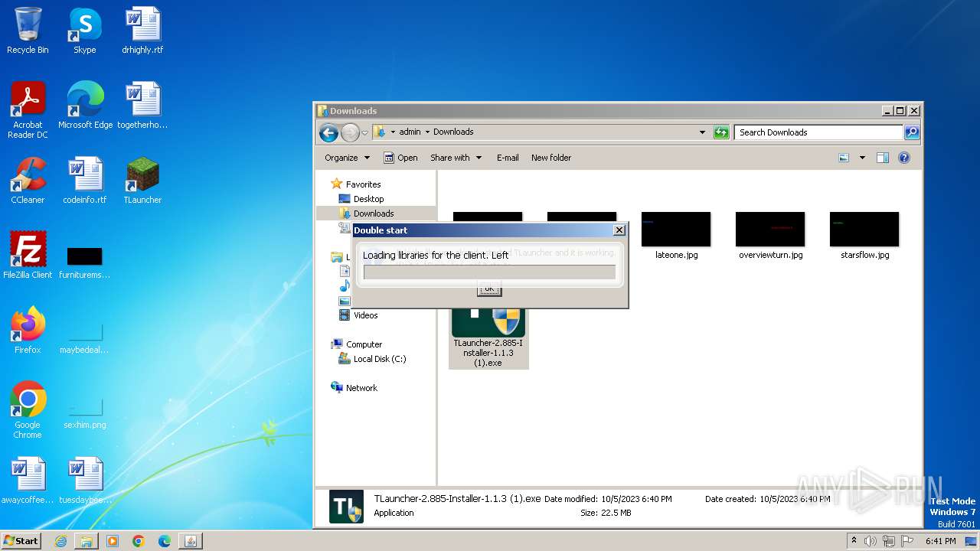Expand the breadcrumb arrow before Downloads
Screen dimensions: 980x551
pyautogui.click(x=427, y=132)
